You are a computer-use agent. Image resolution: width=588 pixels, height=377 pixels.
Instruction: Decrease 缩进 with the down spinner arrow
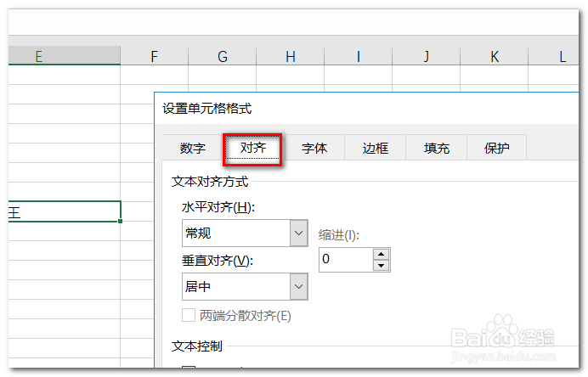pyautogui.click(x=382, y=265)
